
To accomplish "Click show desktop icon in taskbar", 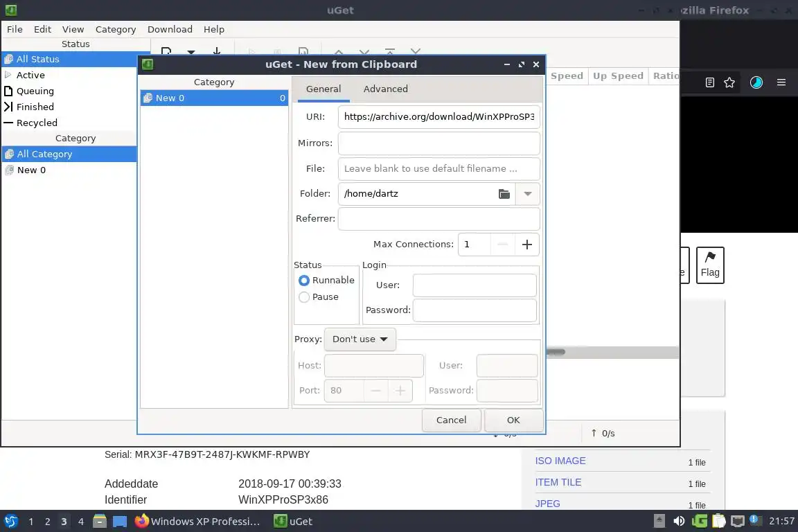I will [120, 522].
